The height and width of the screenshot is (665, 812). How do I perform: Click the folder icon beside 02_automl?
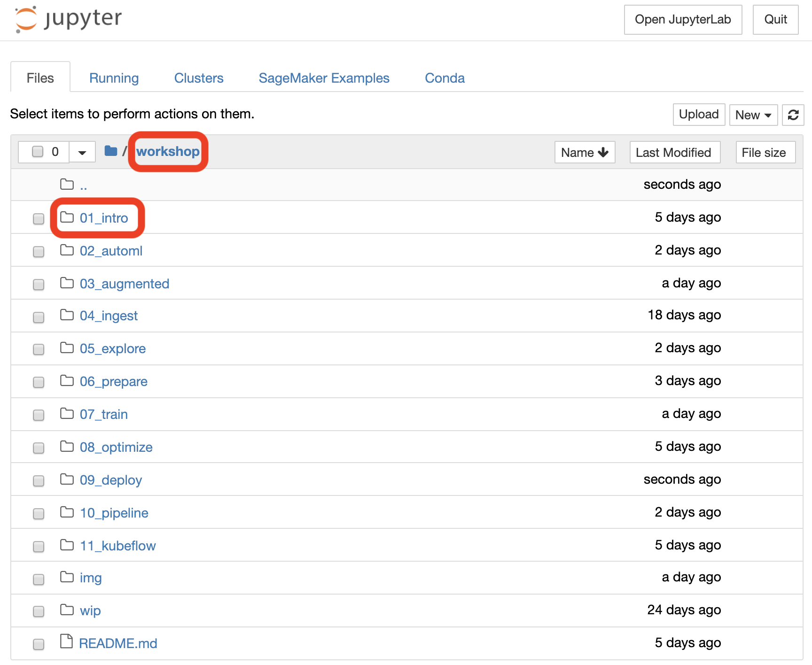coord(67,250)
